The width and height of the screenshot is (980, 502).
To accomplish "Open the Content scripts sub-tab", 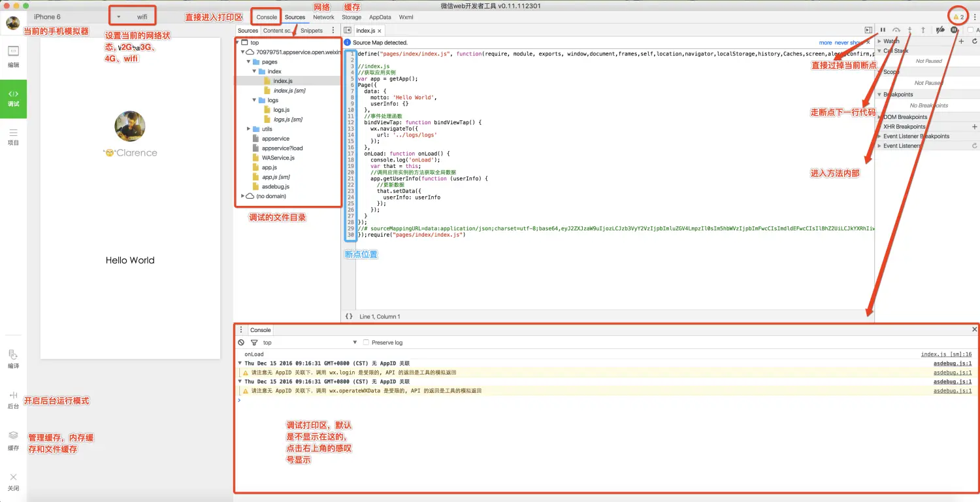I will 277,31.
